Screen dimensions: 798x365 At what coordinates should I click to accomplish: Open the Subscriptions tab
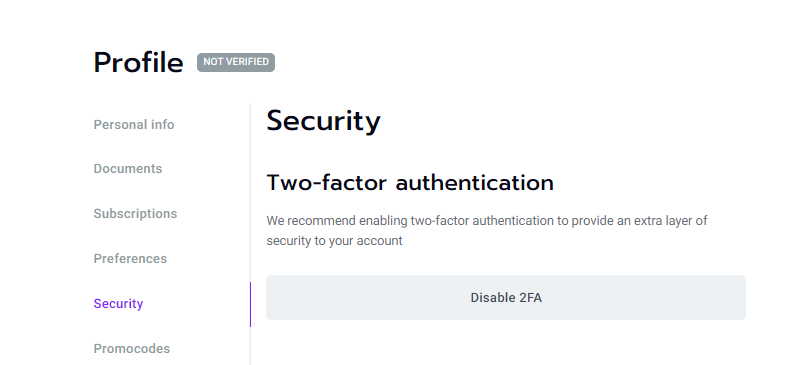coord(135,213)
